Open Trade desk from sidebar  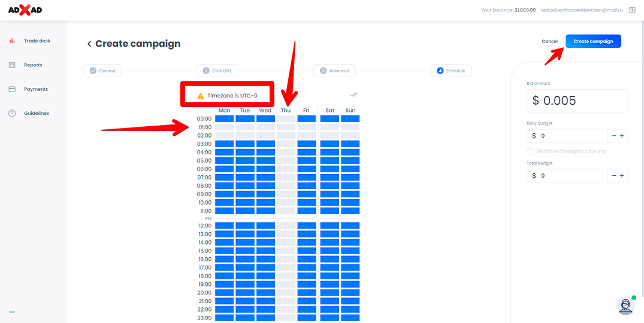pyautogui.click(x=37, y=41)
